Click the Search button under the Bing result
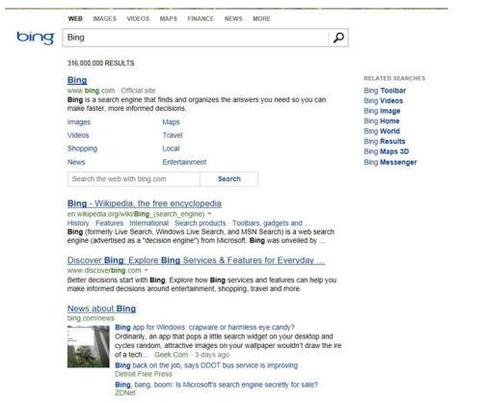This screenshot has width=483, height=403. click(229, 179)
